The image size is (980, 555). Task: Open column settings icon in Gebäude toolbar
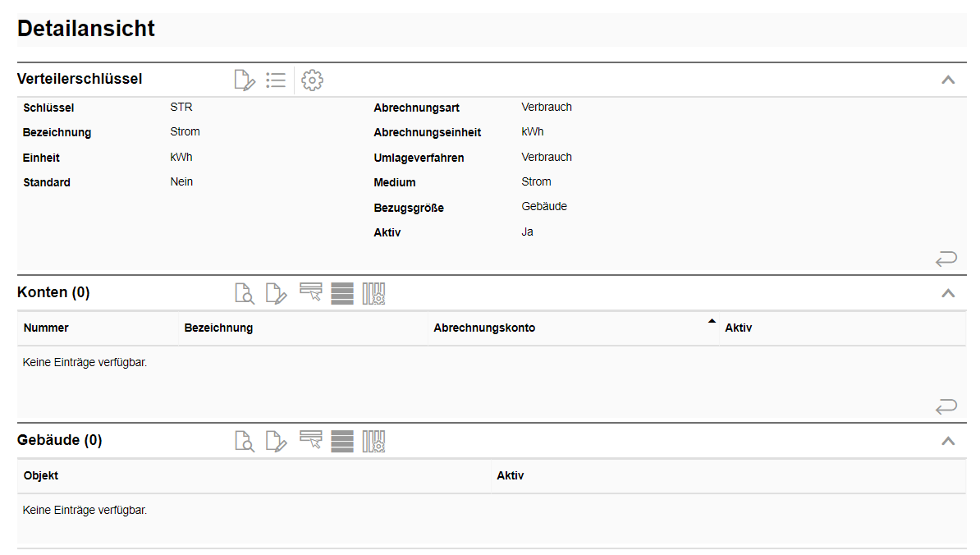[374, 441]
